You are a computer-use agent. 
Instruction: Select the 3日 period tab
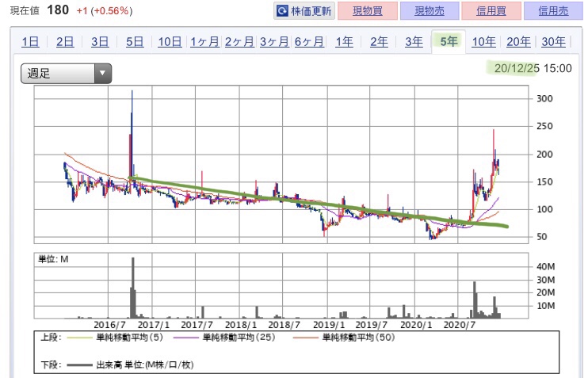[x=100, y=41]
